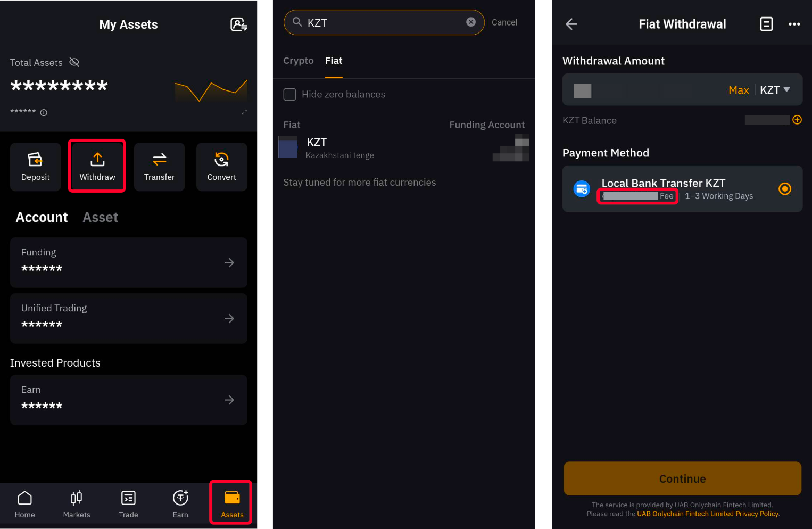
Task: Expand the KZT currency dropdown
Action: coord(775,89)
